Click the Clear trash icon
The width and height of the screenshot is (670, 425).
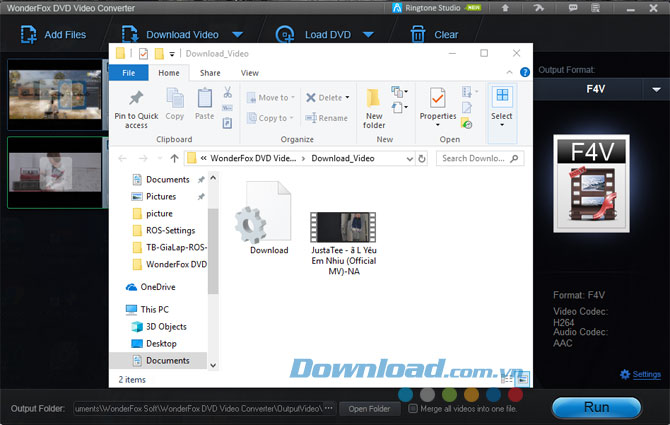tap(418, 35)
